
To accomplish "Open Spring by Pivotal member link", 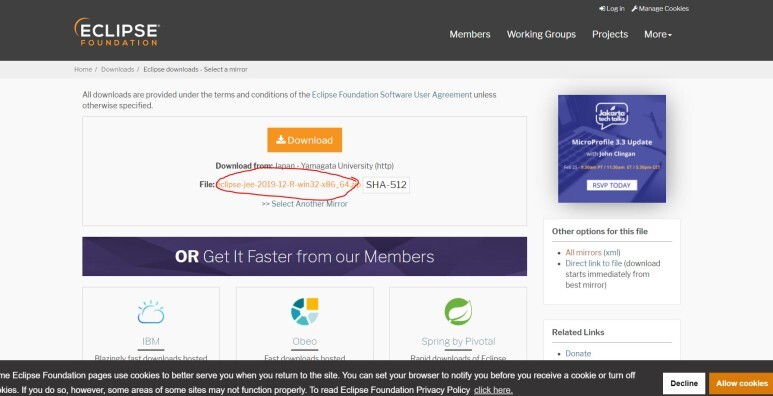I will click(458, 341).
